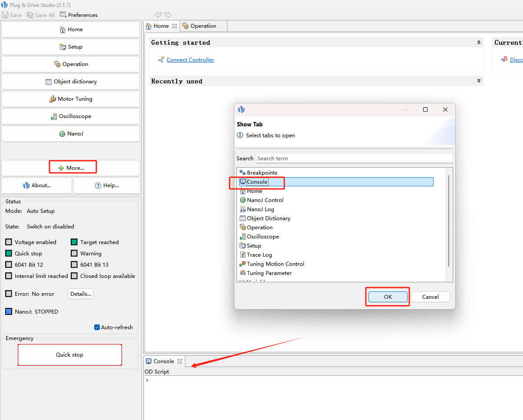
Task: Confirm the Show Tab dialog with OK
Action: tap(388, 297)
